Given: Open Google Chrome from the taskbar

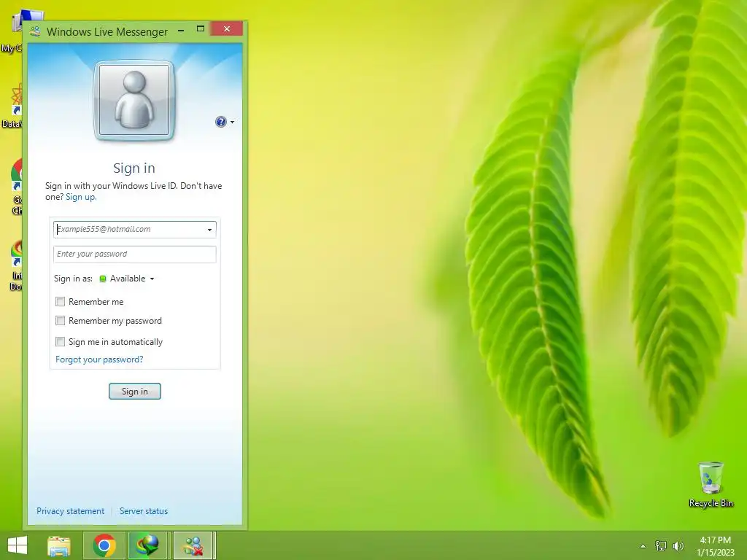Looking at the screenshot, I should (104, 545).
